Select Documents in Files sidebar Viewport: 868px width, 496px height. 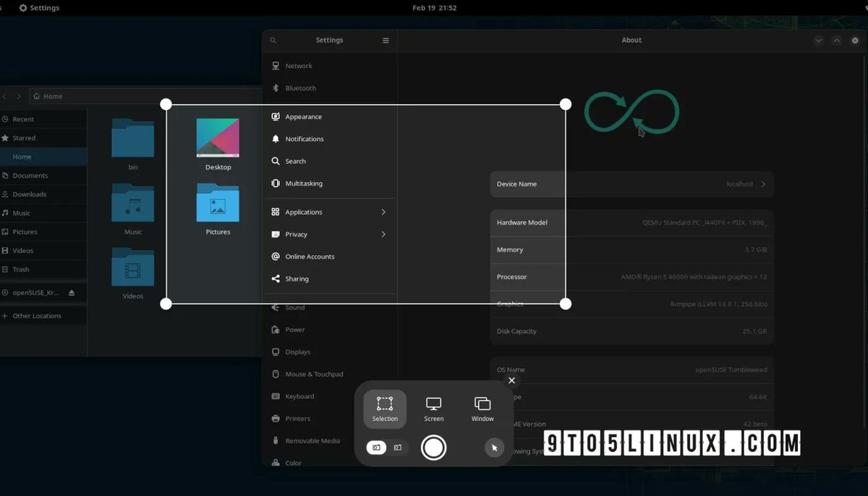coord(43,176)
